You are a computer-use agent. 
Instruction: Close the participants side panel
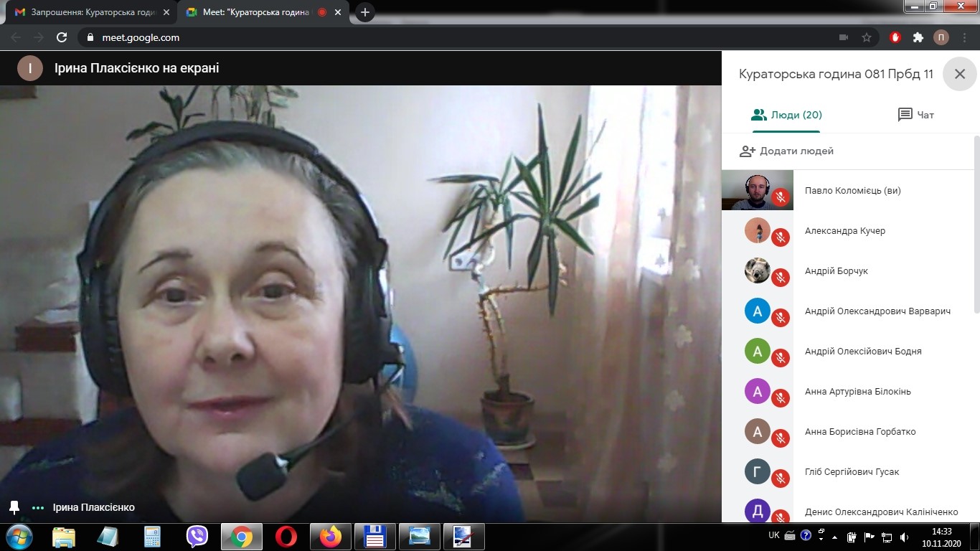960,74
